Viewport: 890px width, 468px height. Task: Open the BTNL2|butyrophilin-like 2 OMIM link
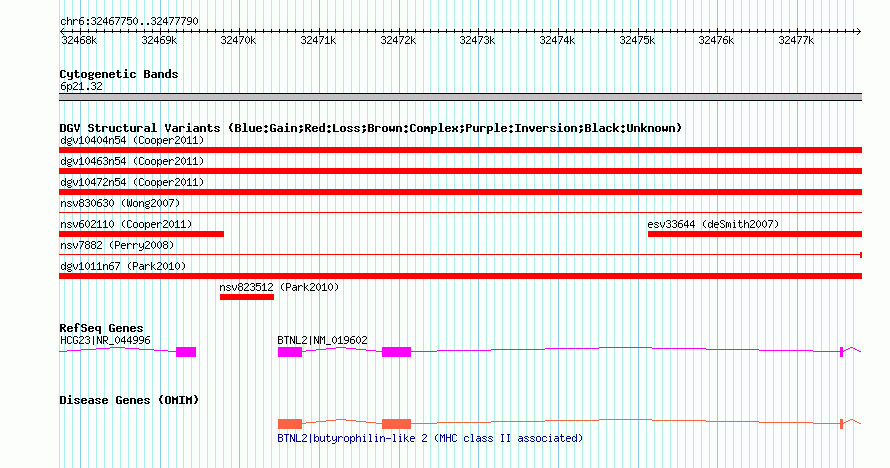430,438
